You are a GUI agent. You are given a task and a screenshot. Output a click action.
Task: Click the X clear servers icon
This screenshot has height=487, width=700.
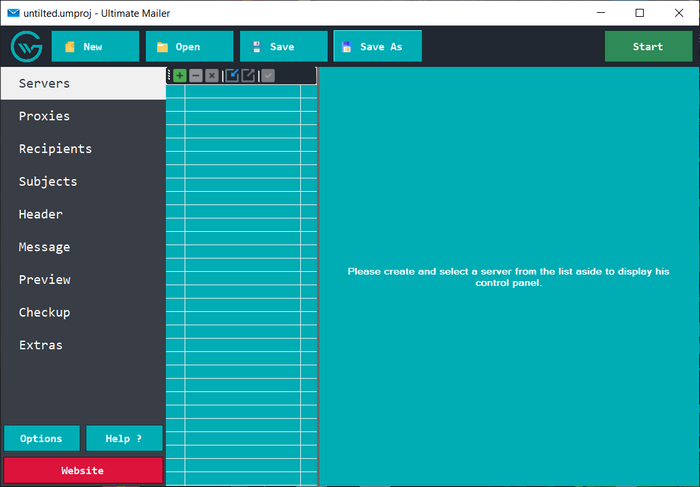tap(212, 76)
